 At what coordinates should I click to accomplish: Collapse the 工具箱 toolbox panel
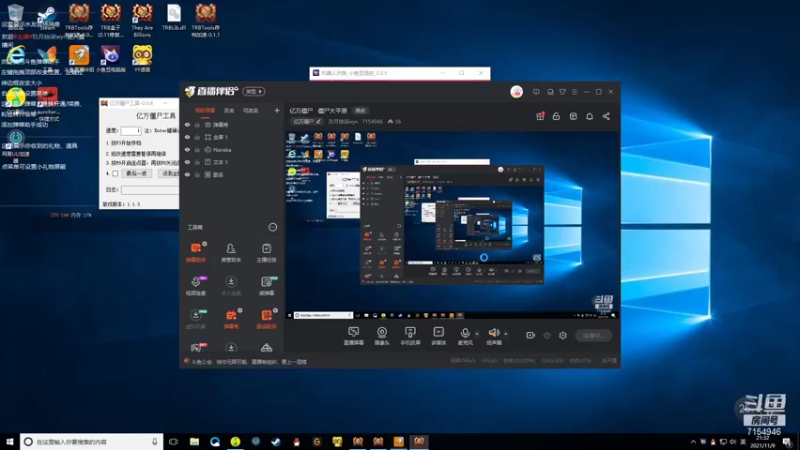pyautogui.click(x=273, y=227)
